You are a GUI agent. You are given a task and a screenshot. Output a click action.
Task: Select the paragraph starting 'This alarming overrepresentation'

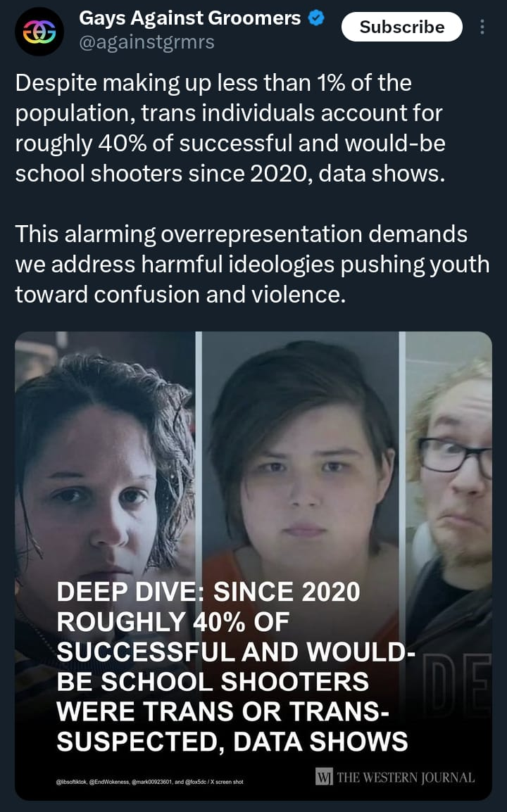pos(253,264)
